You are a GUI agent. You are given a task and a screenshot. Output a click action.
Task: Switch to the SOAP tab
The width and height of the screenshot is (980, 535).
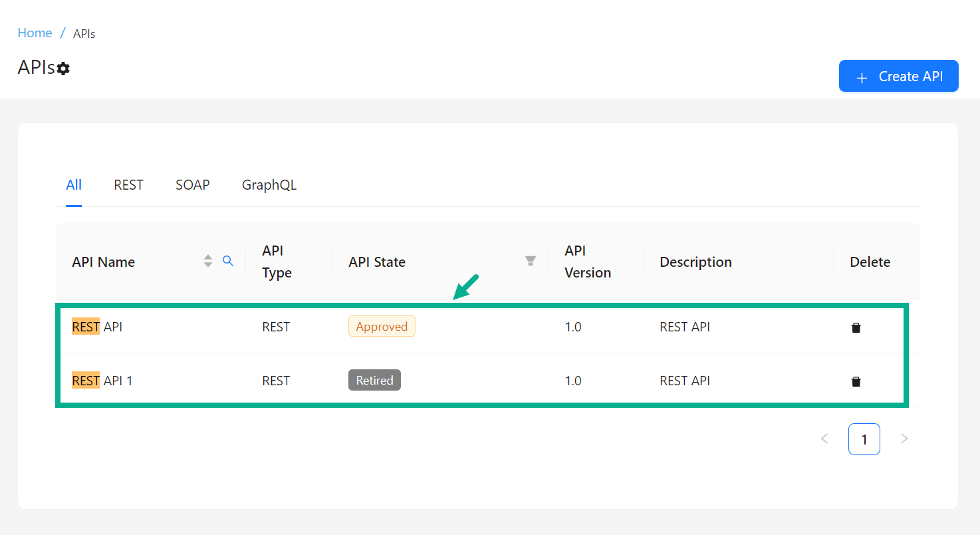pos(193,185)
